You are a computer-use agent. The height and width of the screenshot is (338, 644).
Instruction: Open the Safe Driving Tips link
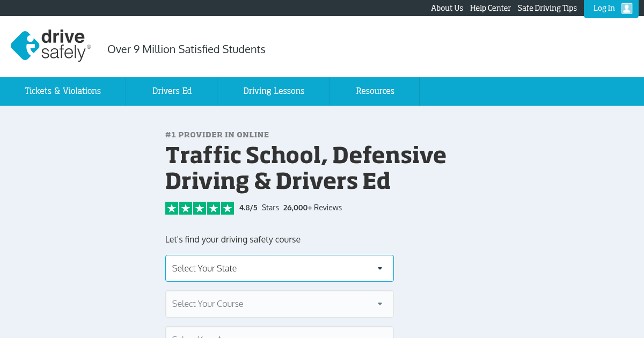coord(547,8)
